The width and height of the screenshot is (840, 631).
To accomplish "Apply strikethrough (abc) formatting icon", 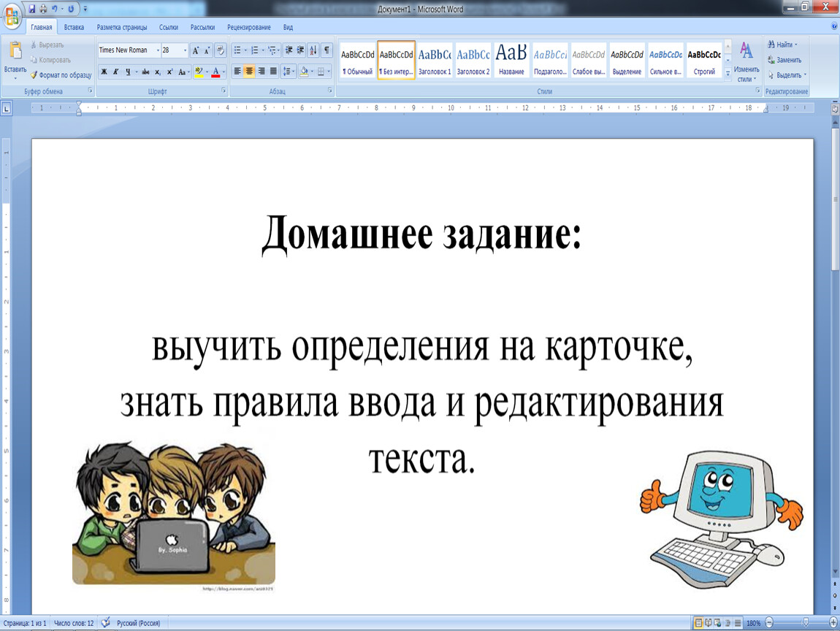I will click(145, 72).
